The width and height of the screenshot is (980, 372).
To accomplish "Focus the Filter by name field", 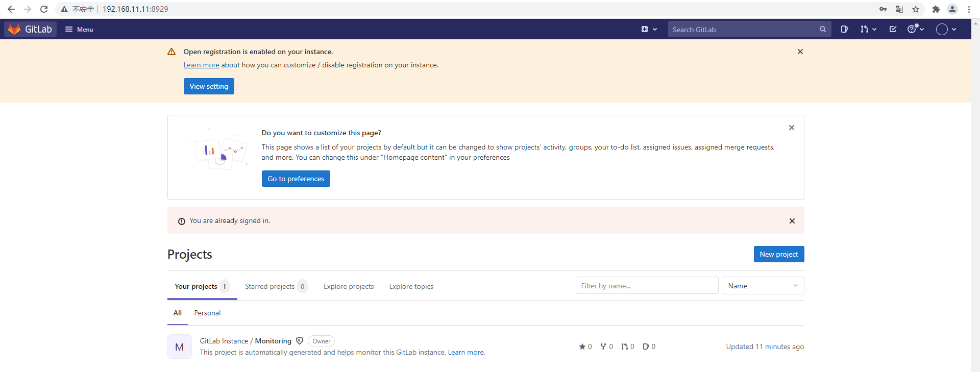I will 647,286.
